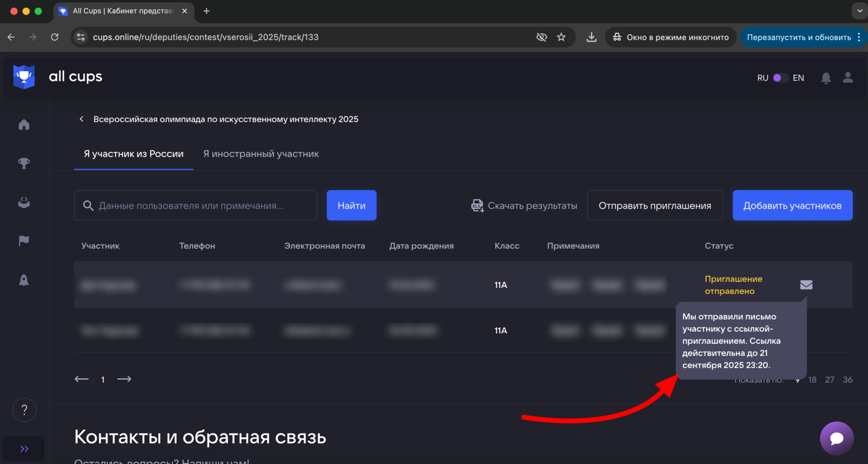Click 'Перезапустить и обновить' button
This screenshot has height=464, width=868.
[x=798, y=37]
